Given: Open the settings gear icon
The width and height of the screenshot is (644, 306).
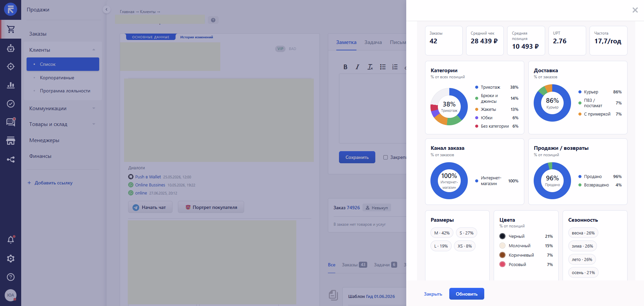Looking at the screenshot, I should pos(11,258).
